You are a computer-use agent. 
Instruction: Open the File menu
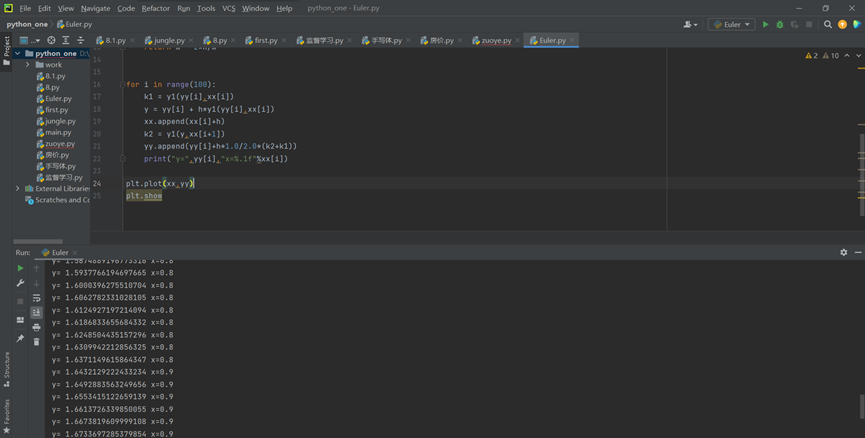coord(25,8)
